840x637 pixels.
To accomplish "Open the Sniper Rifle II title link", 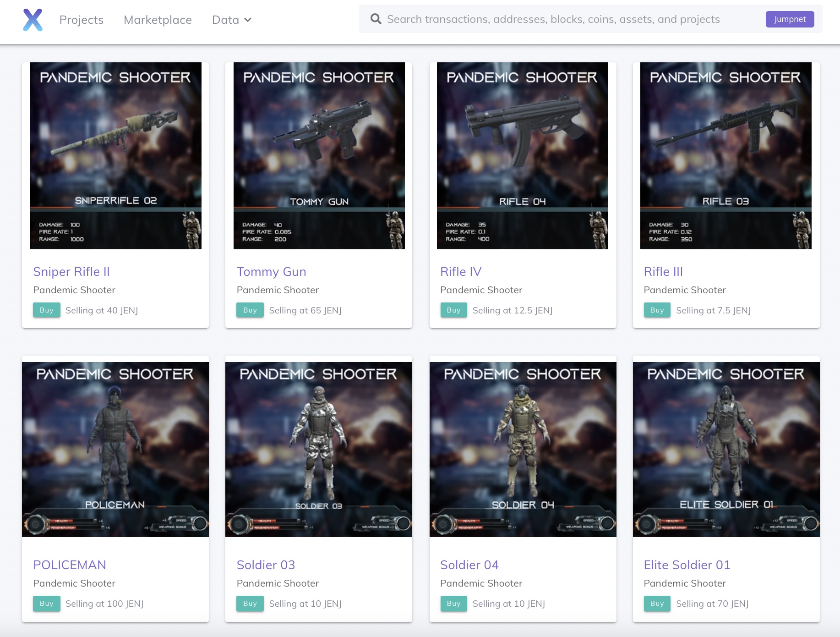I will 71,272.
